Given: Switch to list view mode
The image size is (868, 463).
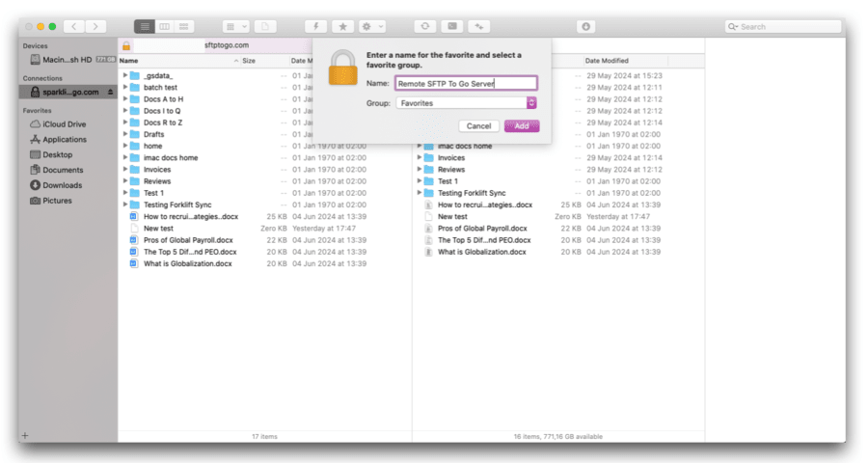Looking at the screenshot, I should click(145, 26).
